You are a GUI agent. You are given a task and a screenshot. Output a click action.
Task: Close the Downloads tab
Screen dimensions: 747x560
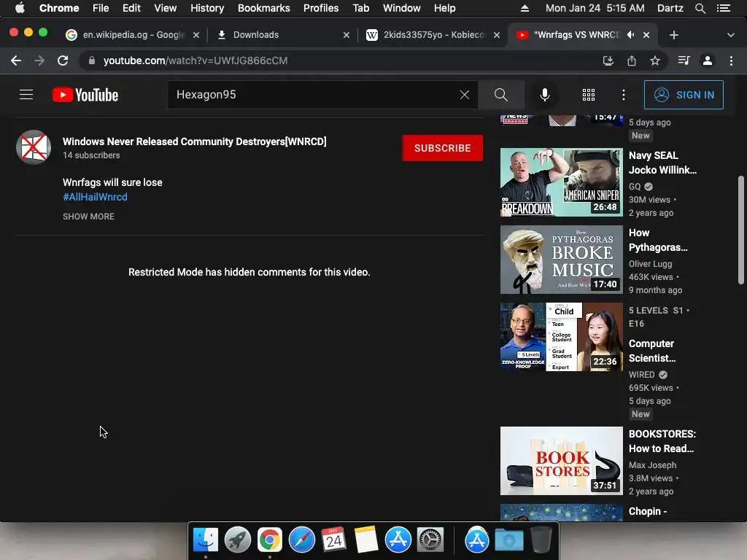point(347,35)
